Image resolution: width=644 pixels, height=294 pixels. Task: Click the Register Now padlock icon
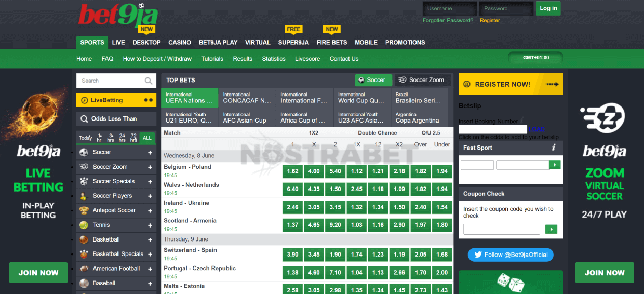coord(466,84)
